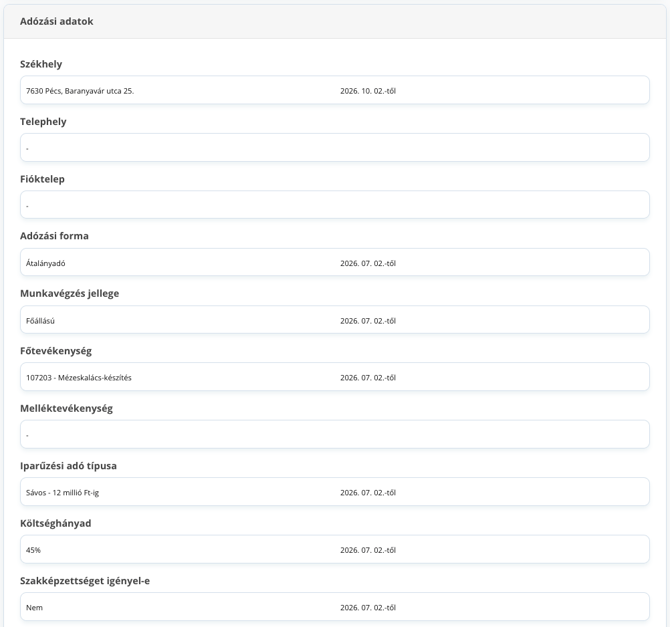
Task: Select the Költséghányad label
Action: 56,524
